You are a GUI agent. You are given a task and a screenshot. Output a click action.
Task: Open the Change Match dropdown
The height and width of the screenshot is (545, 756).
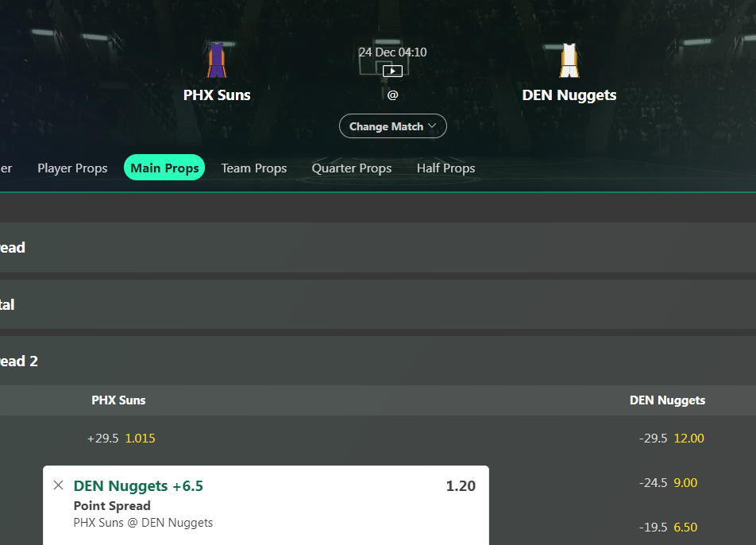[393, 126]
